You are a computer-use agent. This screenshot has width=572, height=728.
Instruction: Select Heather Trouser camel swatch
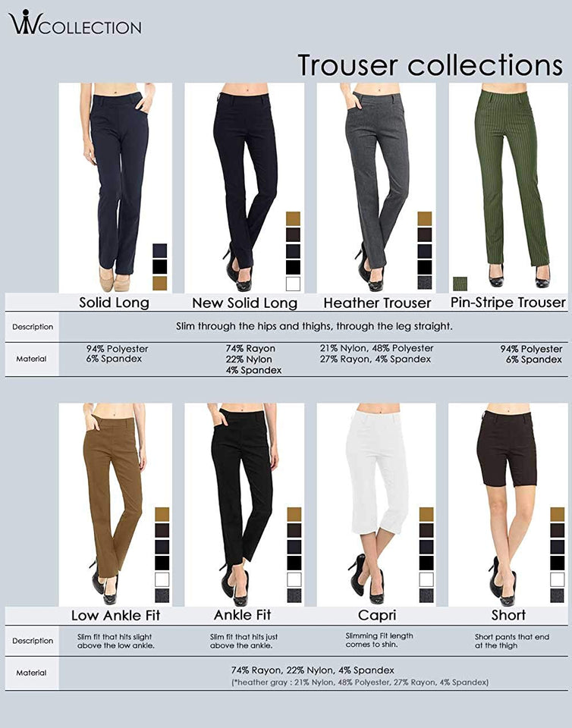pyautogui.click(x=424, y=218)
